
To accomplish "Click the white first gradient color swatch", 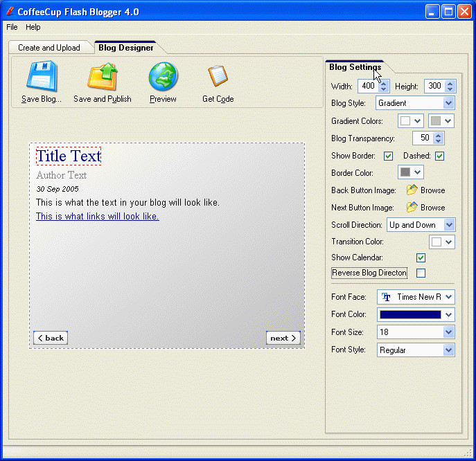I will click(x=405, y=121).
